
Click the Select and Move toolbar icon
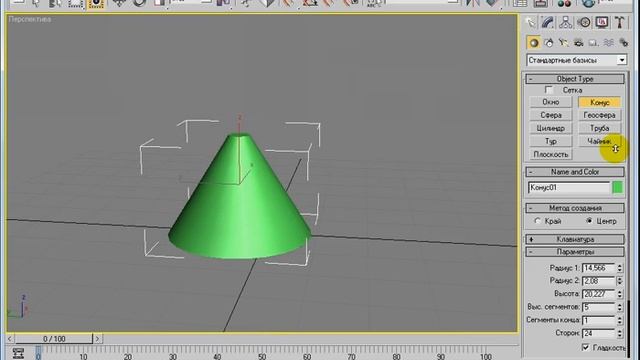(119, 3)
